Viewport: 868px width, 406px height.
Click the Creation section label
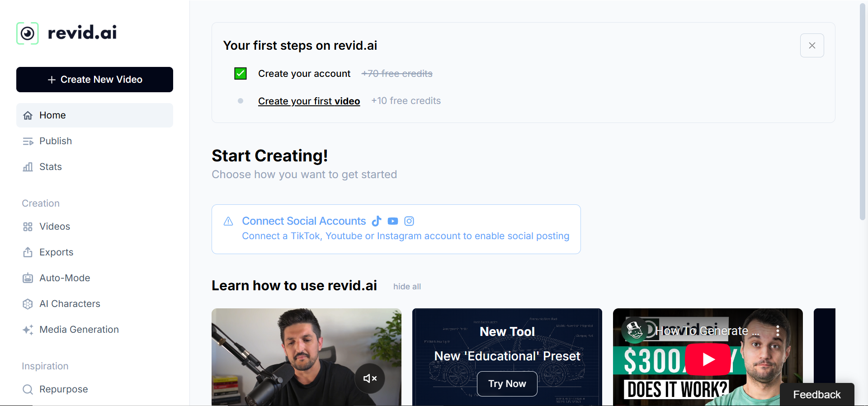pyautogui.click(x=41, y=203)
